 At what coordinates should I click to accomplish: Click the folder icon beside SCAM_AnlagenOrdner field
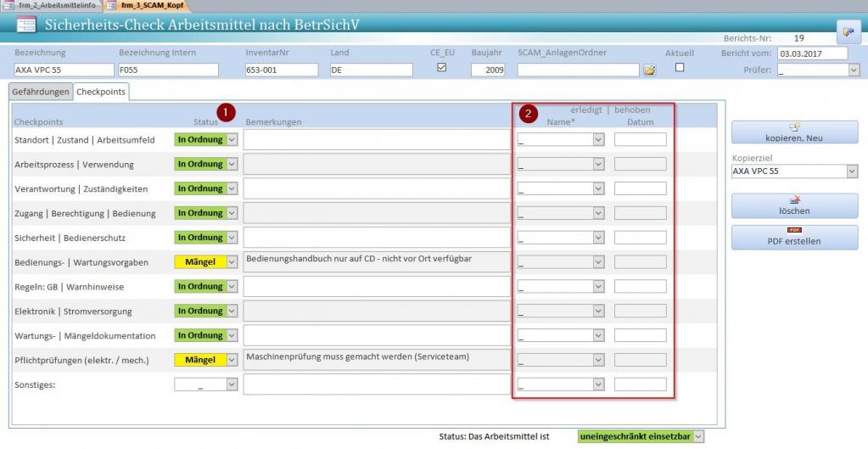tap(649, 70)
